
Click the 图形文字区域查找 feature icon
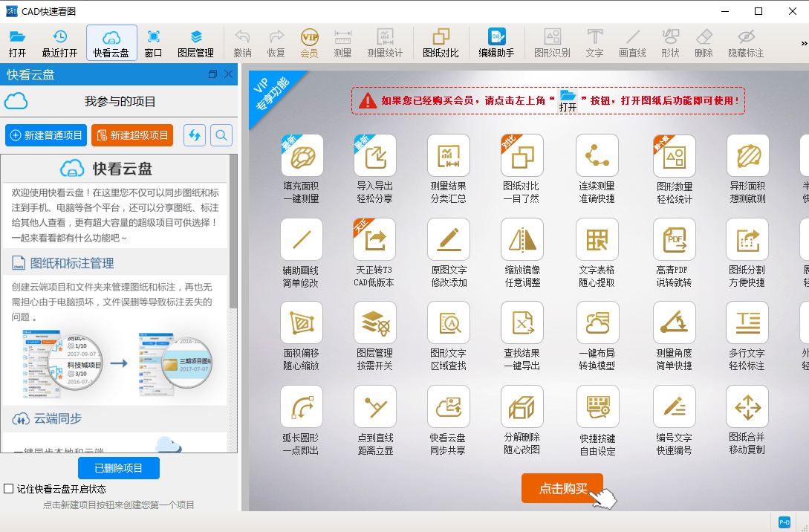click(449, 323)
